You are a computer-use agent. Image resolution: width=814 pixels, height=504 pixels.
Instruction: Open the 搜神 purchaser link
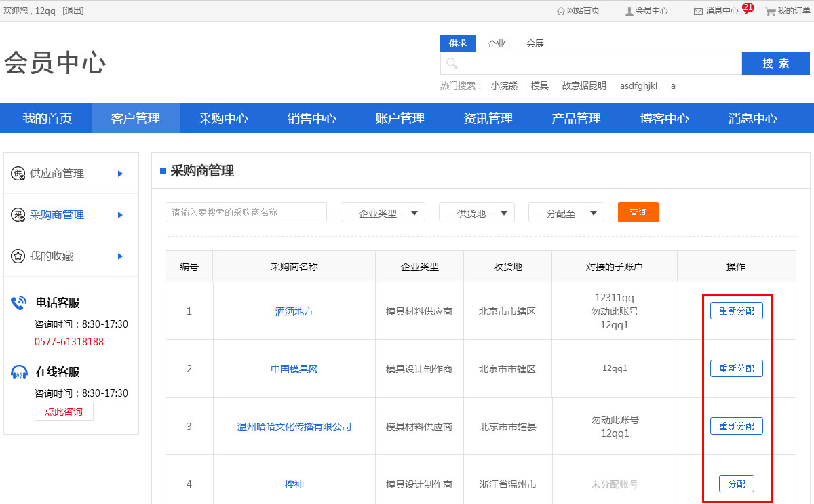click(x=294, y=484)
